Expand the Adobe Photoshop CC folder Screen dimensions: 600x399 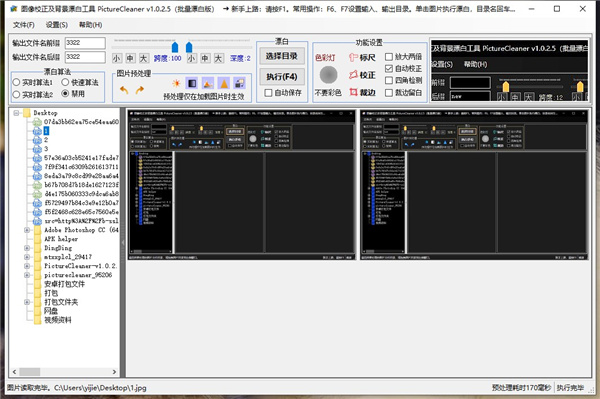pos(27,230)
